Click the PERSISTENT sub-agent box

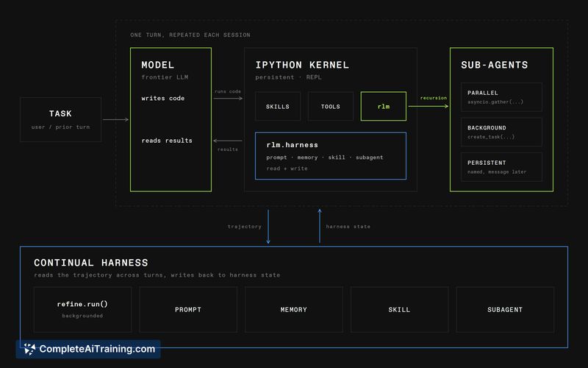(x=501, y=167)
